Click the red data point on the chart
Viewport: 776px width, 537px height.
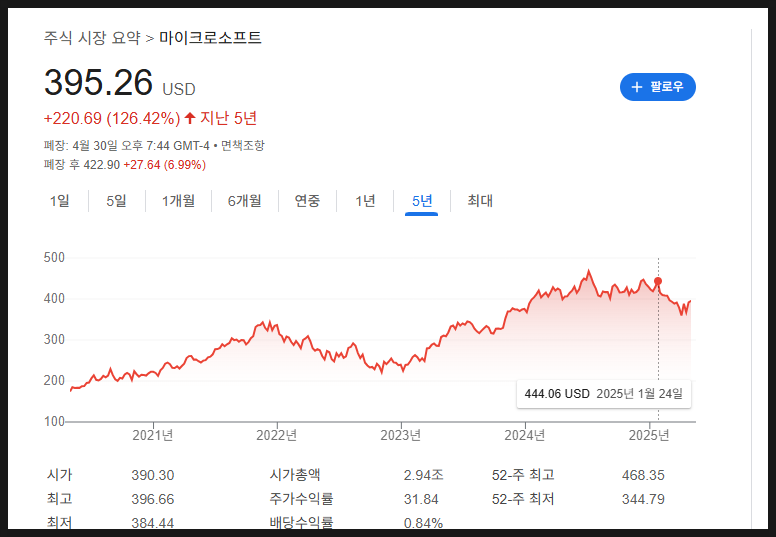[x=658, y=281]
